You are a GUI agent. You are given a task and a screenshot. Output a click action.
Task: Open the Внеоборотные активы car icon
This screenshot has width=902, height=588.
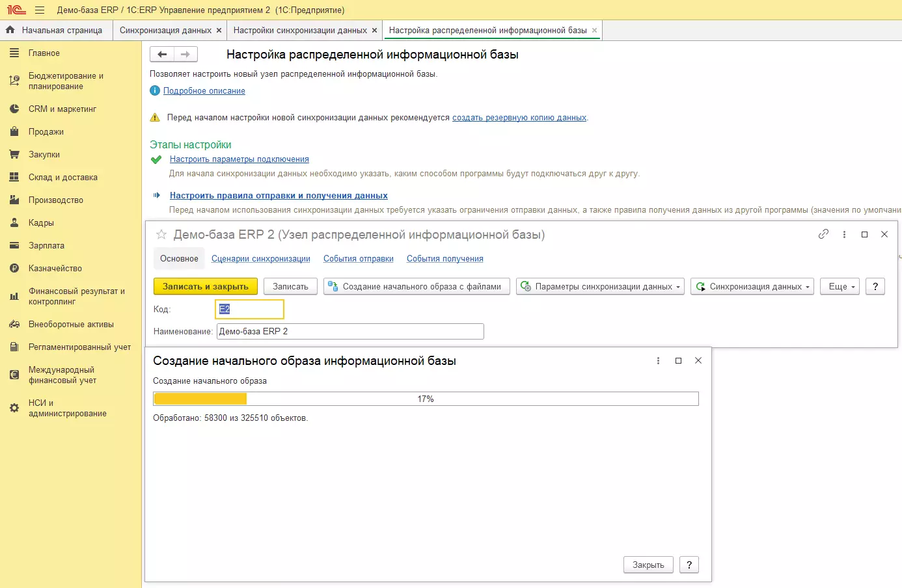(14, 325)
